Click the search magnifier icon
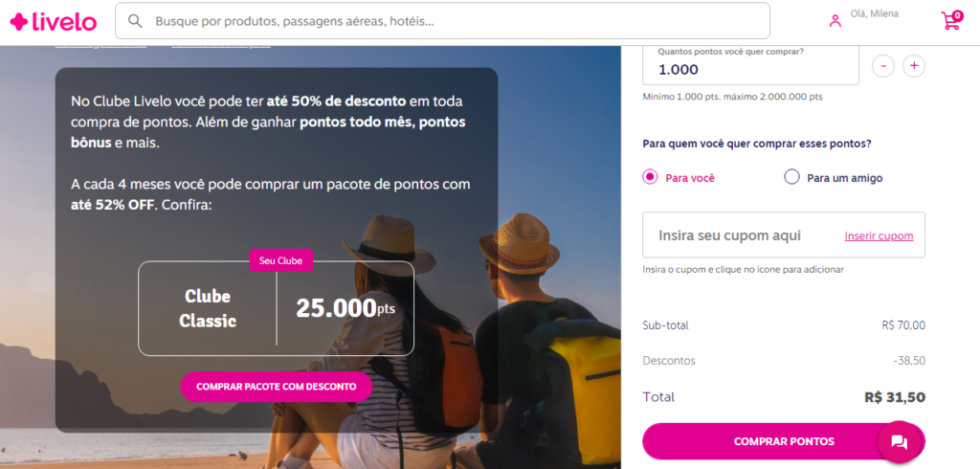The image size is (980, 469). 135,21
